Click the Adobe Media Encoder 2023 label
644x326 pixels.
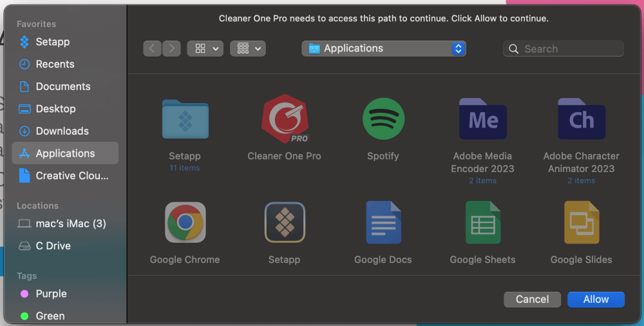point(482,162)
